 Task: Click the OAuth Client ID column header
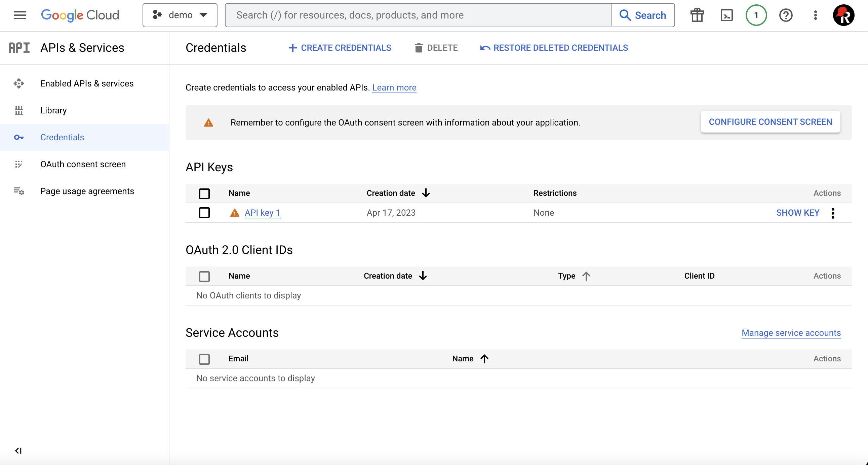coord(700,276)
